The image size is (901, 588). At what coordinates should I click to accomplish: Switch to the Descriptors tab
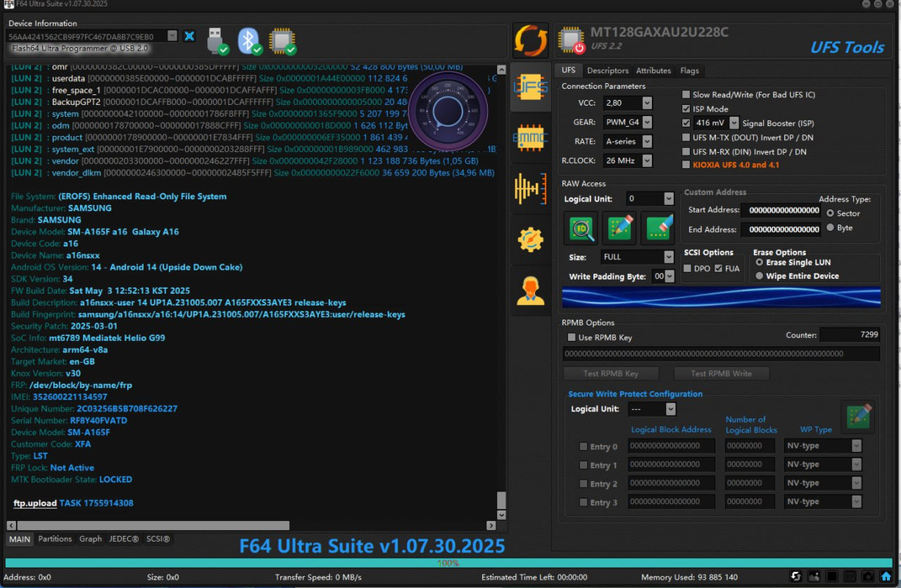(x=608, y=71)
